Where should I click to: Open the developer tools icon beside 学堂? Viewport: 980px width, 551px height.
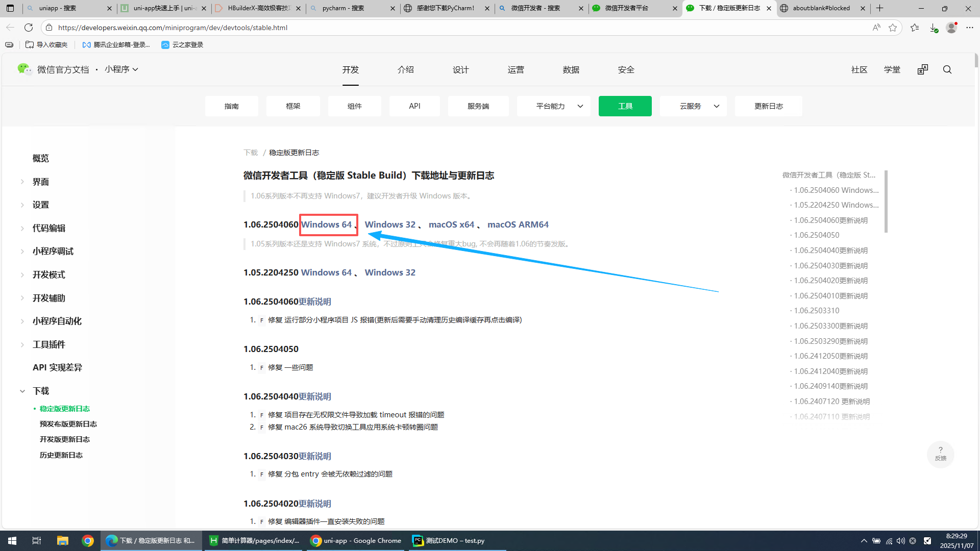click(922, 69)
